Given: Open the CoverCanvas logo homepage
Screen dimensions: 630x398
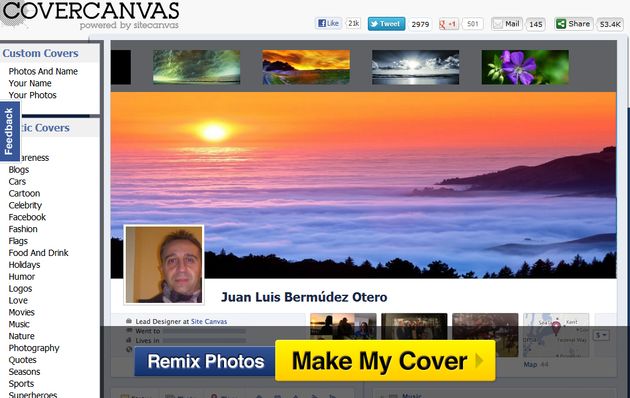Looking at the screenshot, I should pos(90,15).
